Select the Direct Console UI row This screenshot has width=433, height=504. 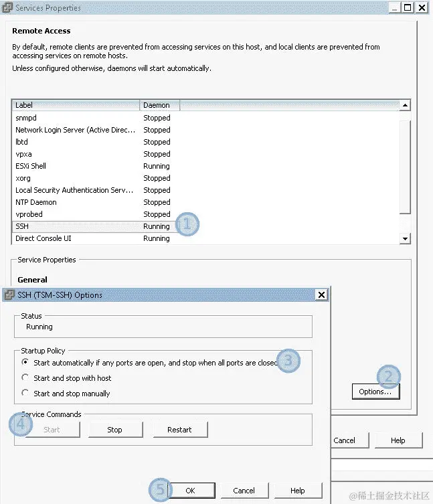pos(205,238)
